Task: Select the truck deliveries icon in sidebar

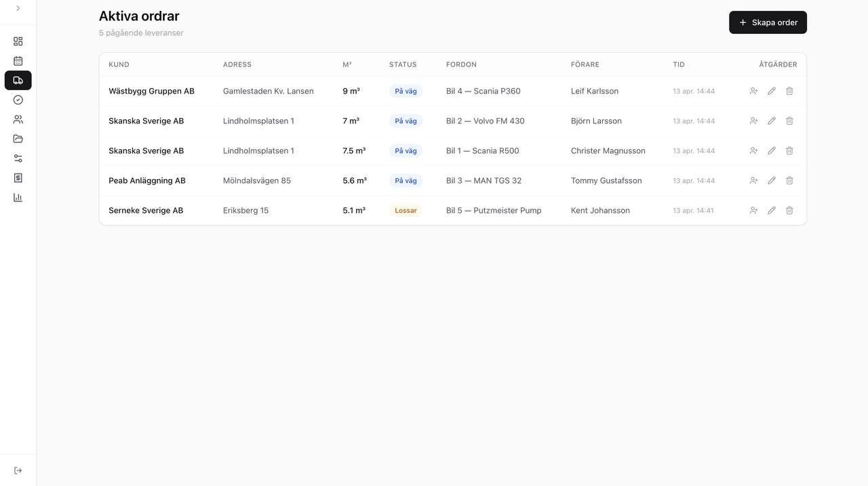Action: tap(18, 80)
